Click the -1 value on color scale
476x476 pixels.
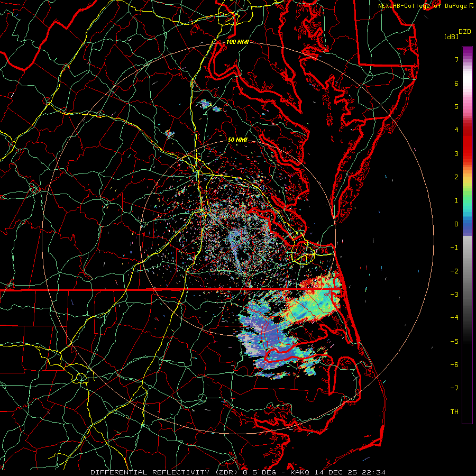point(454,248)
